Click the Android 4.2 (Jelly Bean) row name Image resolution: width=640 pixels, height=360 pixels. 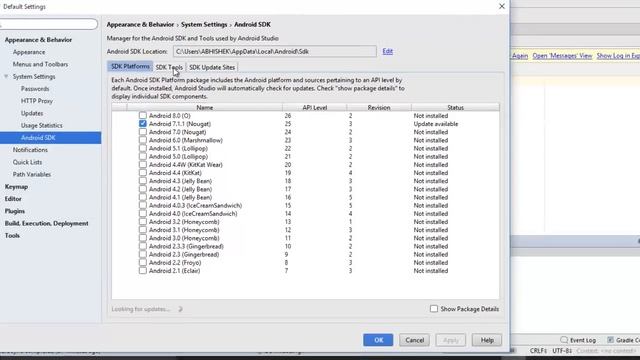point(180,189)
